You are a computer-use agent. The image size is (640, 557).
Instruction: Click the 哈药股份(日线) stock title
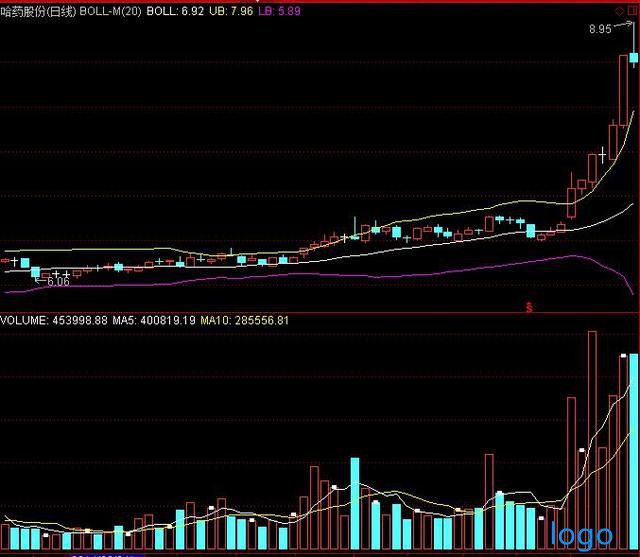38,11
